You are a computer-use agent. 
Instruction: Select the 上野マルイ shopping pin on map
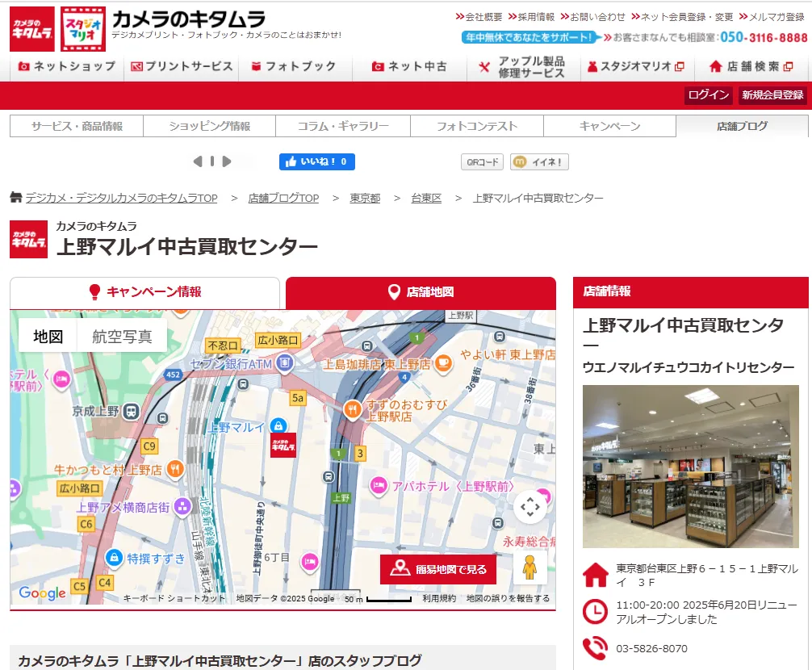pyautogui.click(x=278, y=426)
